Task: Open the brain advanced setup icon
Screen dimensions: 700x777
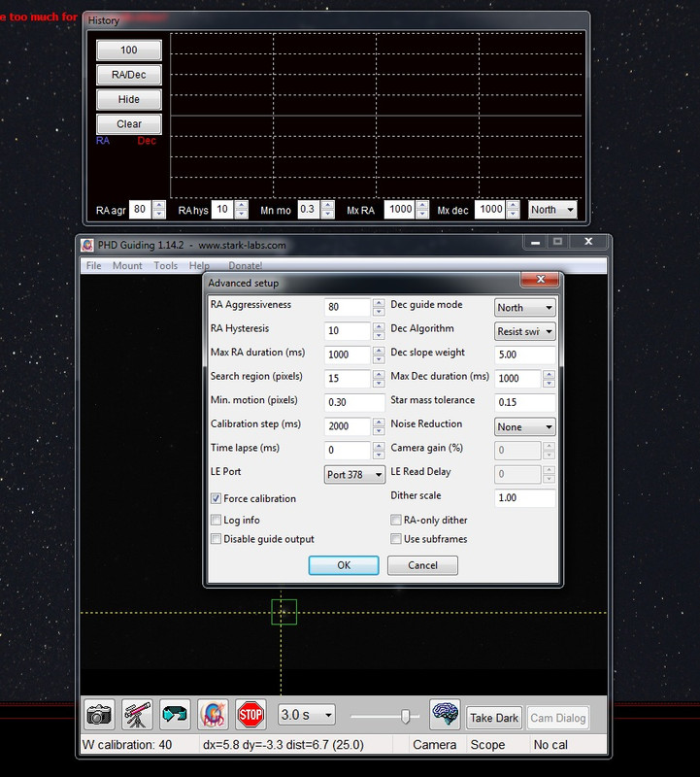Action: [445, 715]
